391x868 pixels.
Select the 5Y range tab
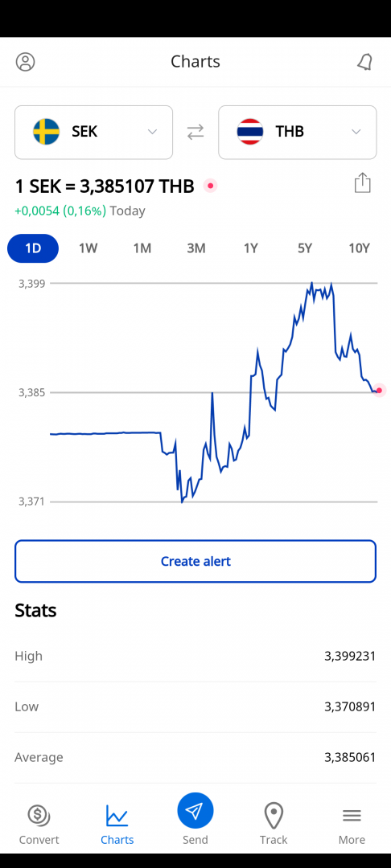coord(305,248)
